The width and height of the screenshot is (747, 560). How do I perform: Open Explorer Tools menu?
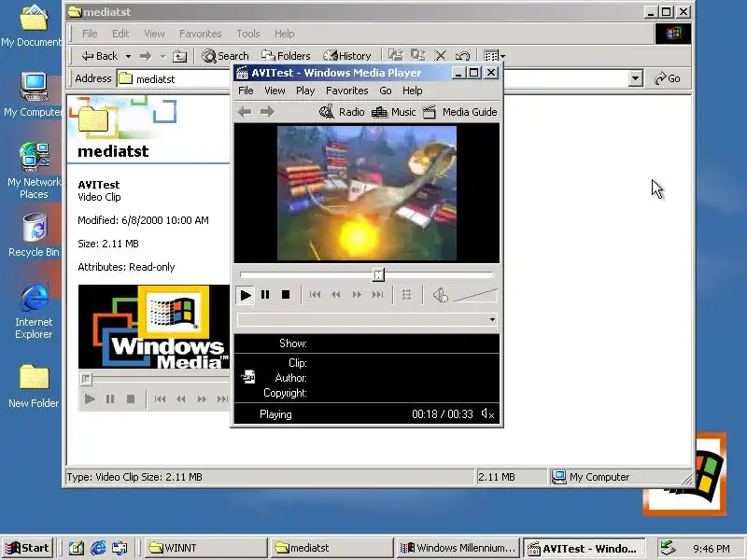pos(248,34)
